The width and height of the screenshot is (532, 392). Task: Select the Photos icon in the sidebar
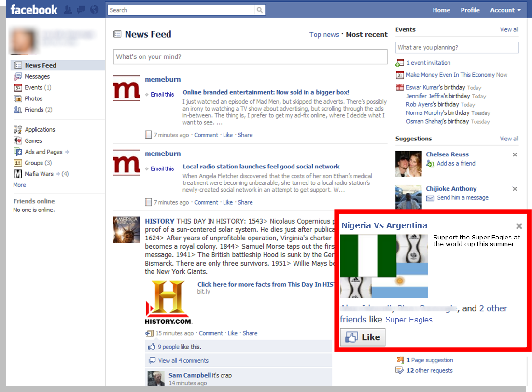18,98
